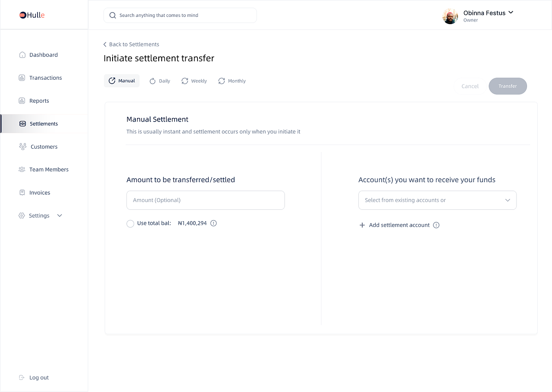Expand the Settings submenu chevron
The height and width of the screenshot is (392, 552).
click(60, 216)
